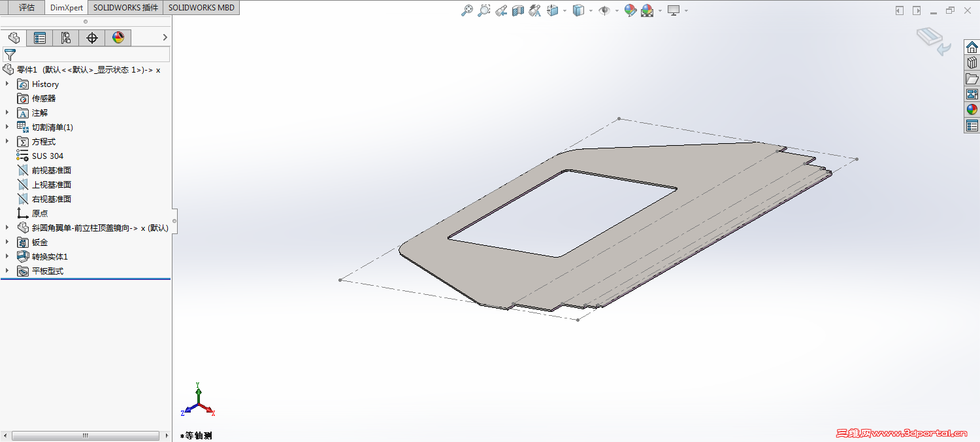980x442 pixels.
Task: Switch to the SOLIDWORKS MBD tab
Action: (x=201, y=8)
